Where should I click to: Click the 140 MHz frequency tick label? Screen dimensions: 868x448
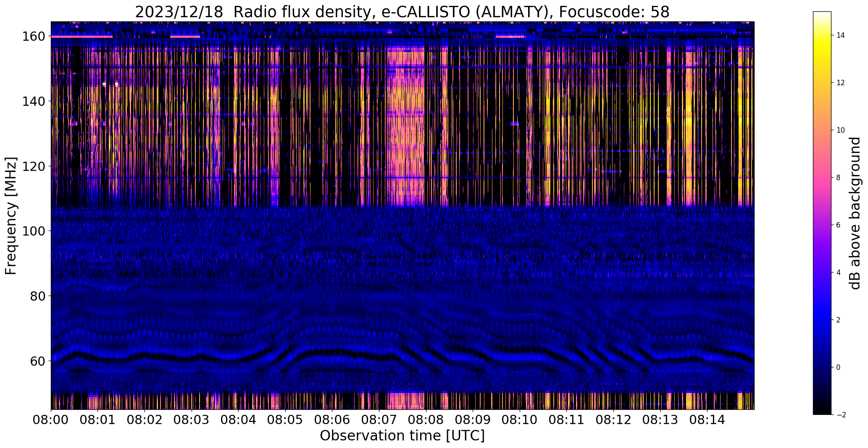point(34,101)
